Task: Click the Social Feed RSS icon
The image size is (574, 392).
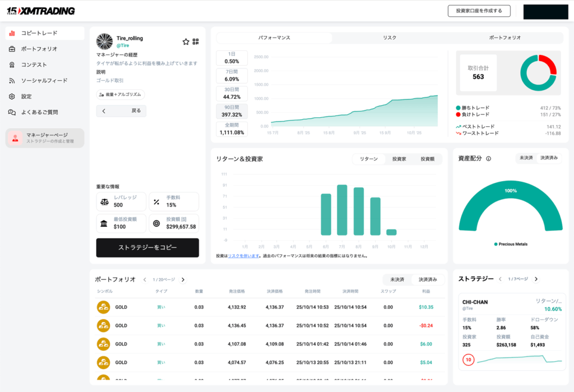Action: click(12, 81)
